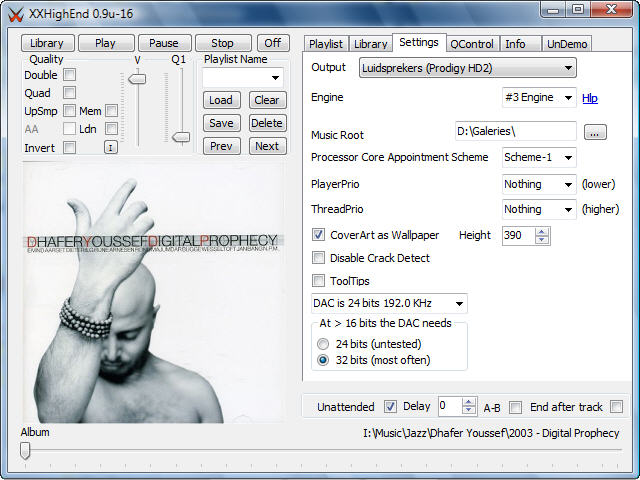This screenshot has width=640, height=480.
Task: Open the QControl tab
Action: (472, 44)
